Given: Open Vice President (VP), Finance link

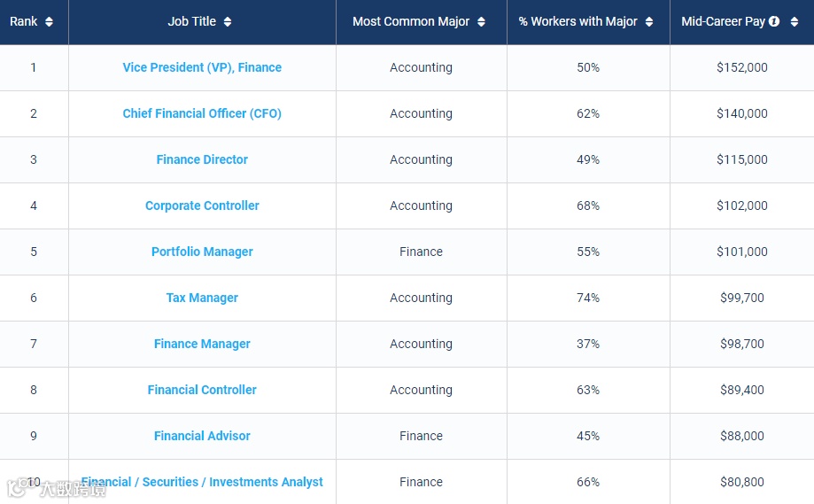Looking at the screenshot, I should coord(202,67).
